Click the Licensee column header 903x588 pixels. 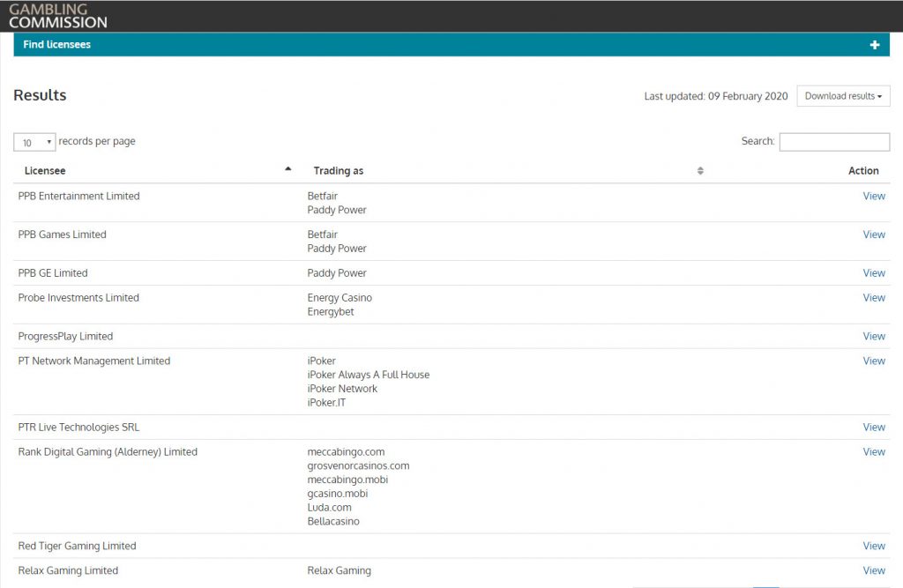tap(45, 171)
